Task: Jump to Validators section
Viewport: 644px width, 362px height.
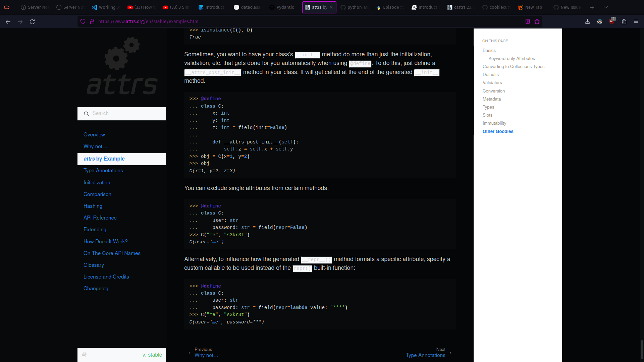Action: point(492,82)
